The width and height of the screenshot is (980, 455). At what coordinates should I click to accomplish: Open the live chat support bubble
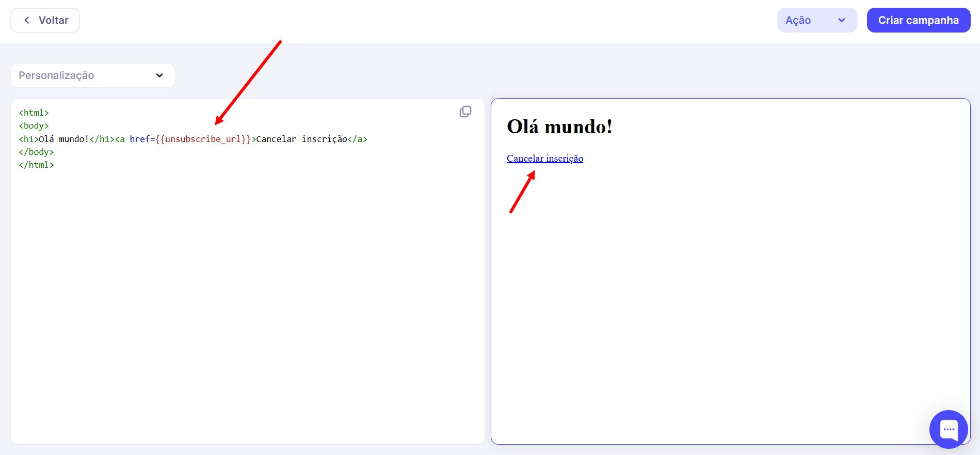(948, 429)
